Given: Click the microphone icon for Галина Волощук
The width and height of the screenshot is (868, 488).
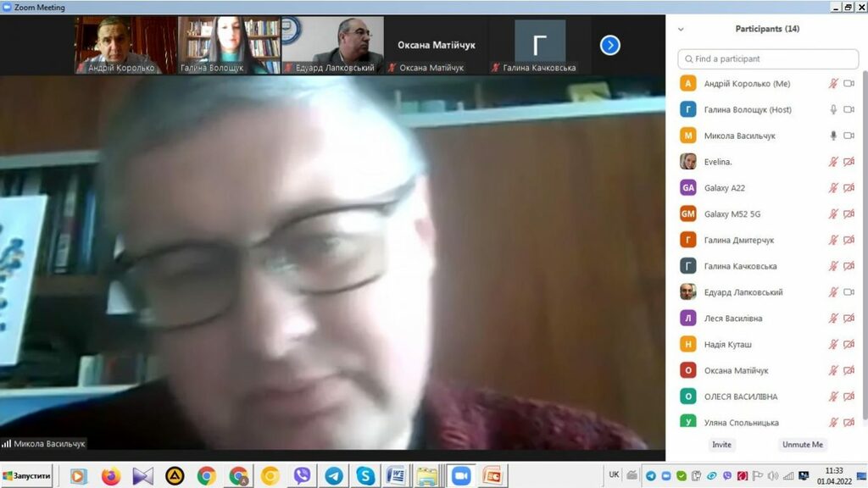Looking at the screenshot, I should (x=833, y=110).
